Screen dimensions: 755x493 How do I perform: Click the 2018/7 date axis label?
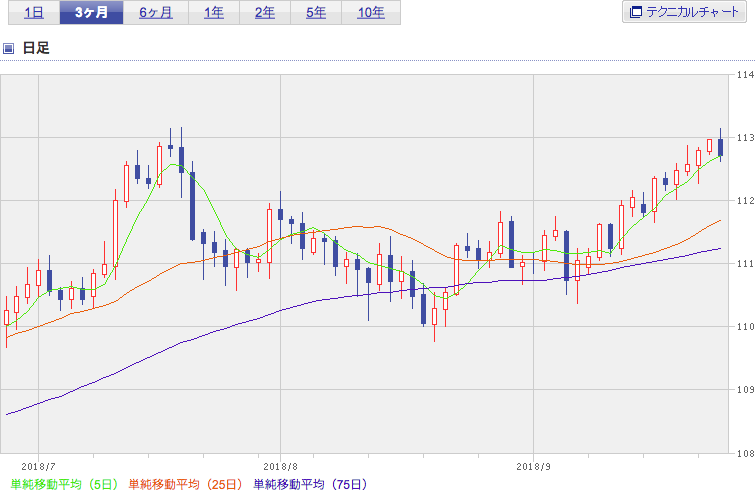(39, 467)
